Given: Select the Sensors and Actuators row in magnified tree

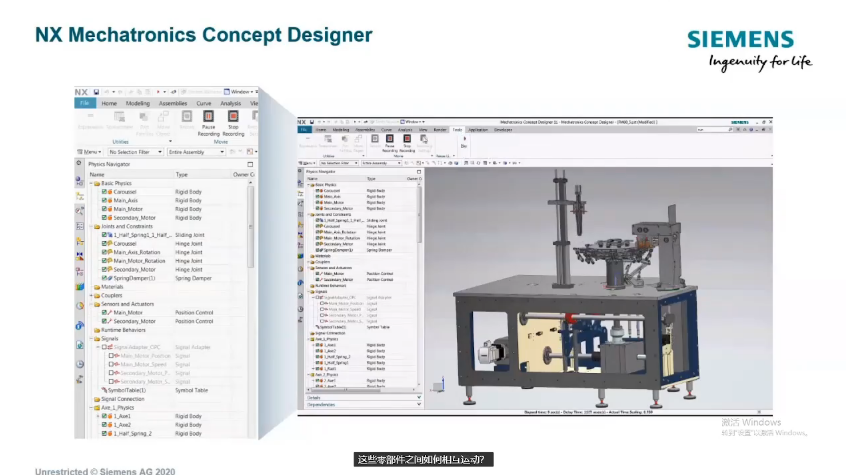Looking at the screenshot, I should tap(127, 304).
